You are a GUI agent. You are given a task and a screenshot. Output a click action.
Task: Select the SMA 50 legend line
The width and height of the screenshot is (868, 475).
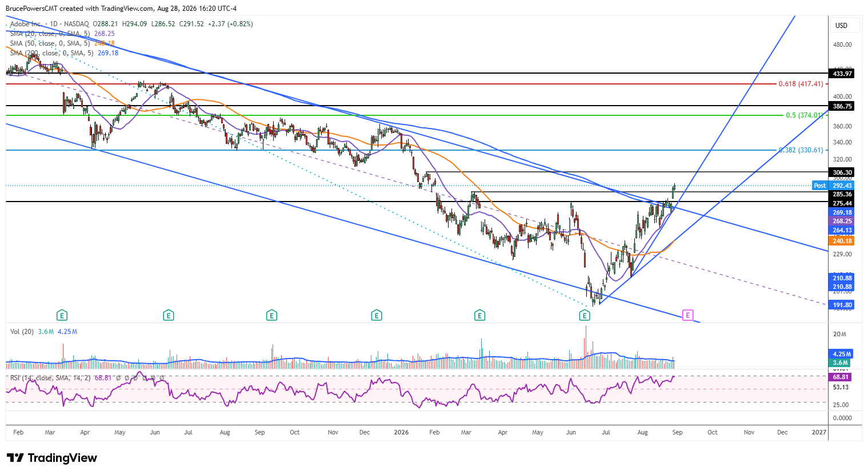pyautogui.click(x=62, y=43)
